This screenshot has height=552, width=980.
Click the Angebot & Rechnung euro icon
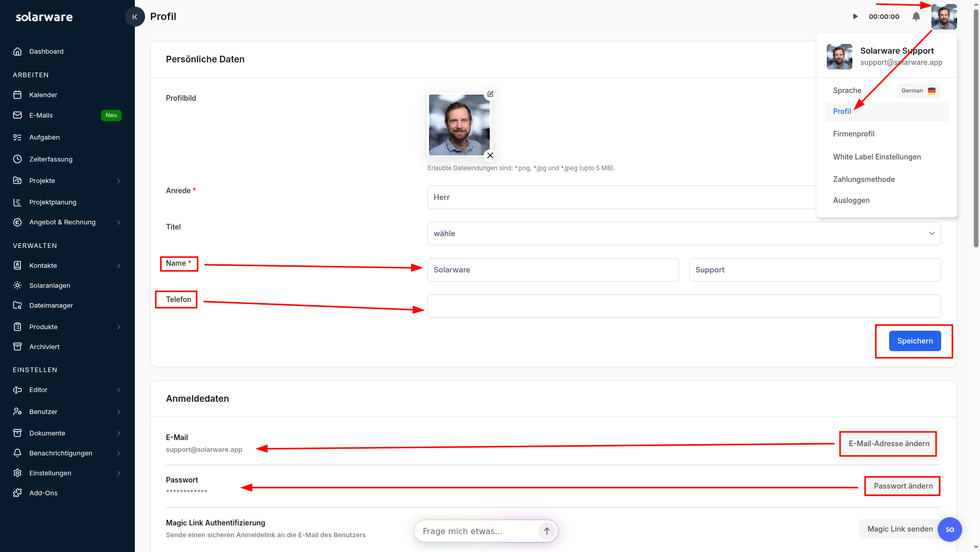[x=17, y=222]
